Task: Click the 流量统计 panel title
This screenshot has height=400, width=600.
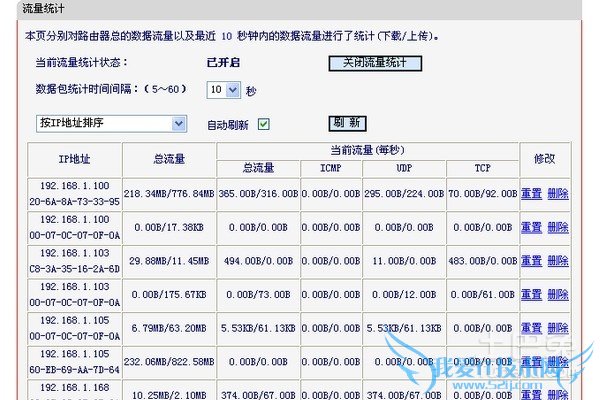Action: 43,8
